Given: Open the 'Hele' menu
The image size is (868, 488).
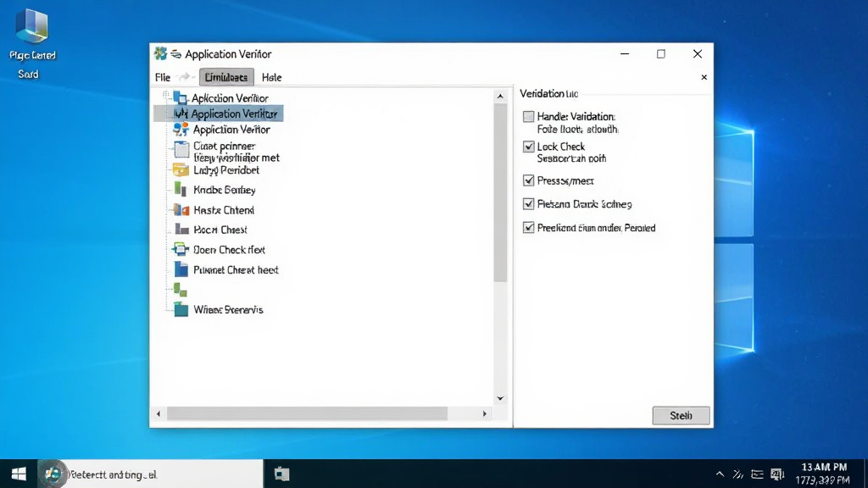Looking at the screenshot, I should coord(272,77).
